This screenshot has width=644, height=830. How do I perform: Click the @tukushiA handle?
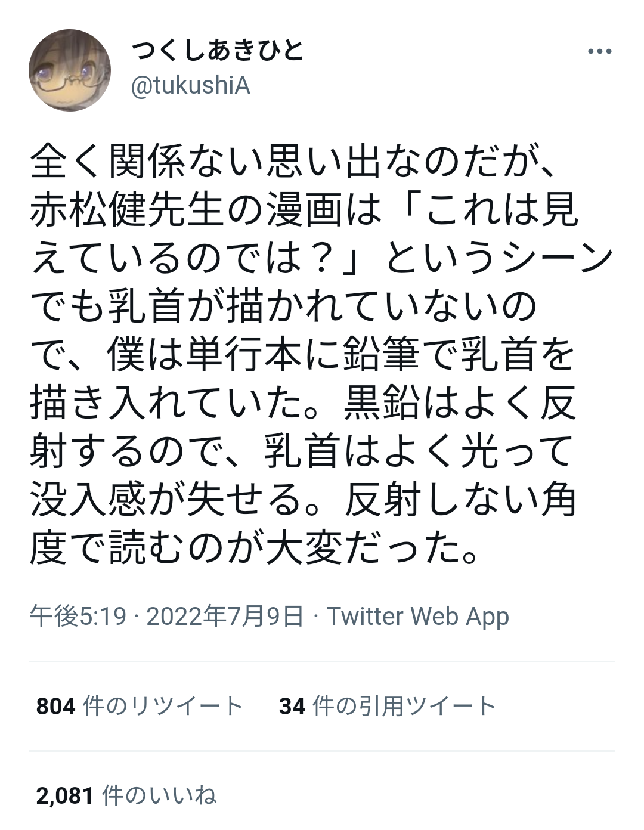coord(190,86)
